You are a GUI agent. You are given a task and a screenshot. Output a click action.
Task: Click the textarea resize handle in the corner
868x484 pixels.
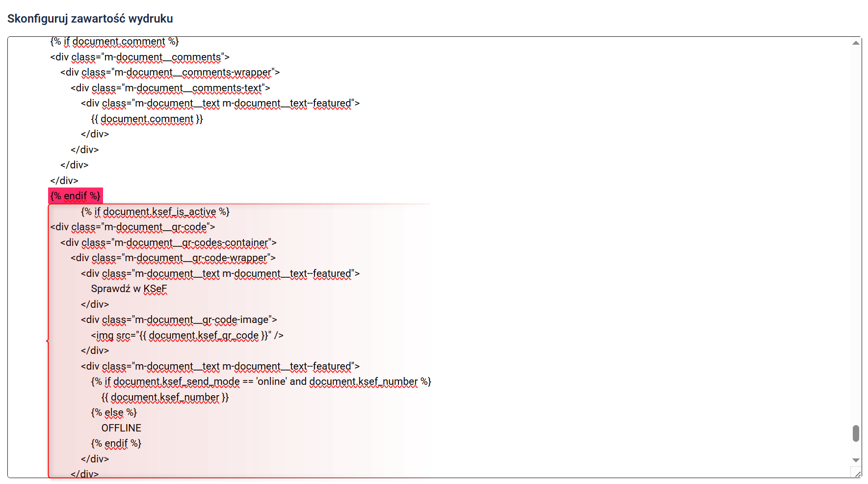(x=857, y=474)
